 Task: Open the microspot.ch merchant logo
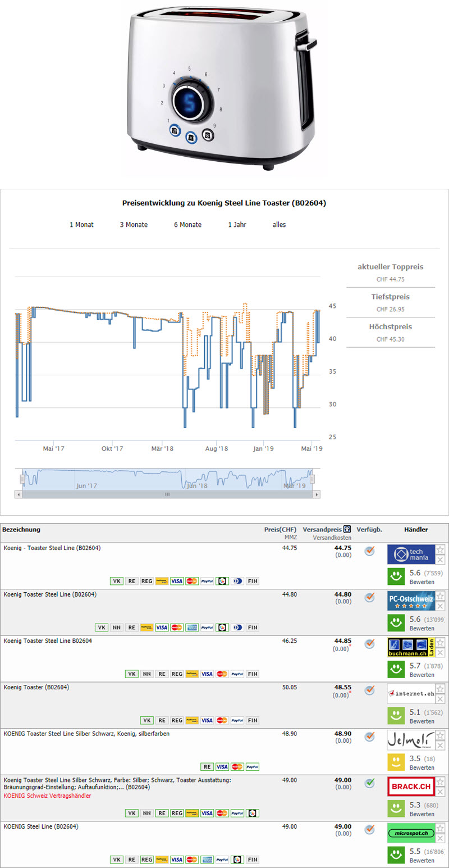411,833
